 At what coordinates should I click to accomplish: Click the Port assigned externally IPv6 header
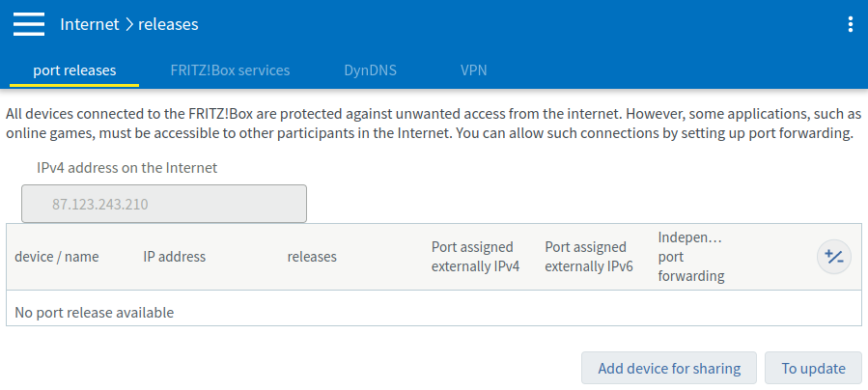tap(589, 257)
